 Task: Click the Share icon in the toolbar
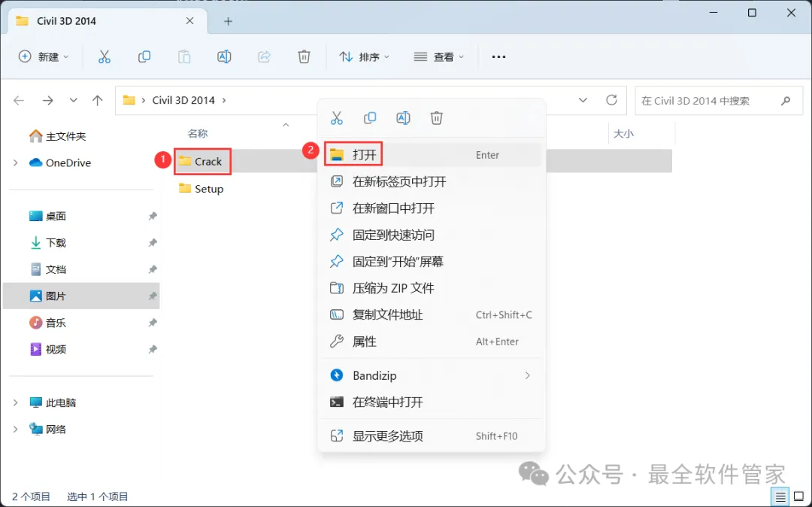[x=264, y=56]
